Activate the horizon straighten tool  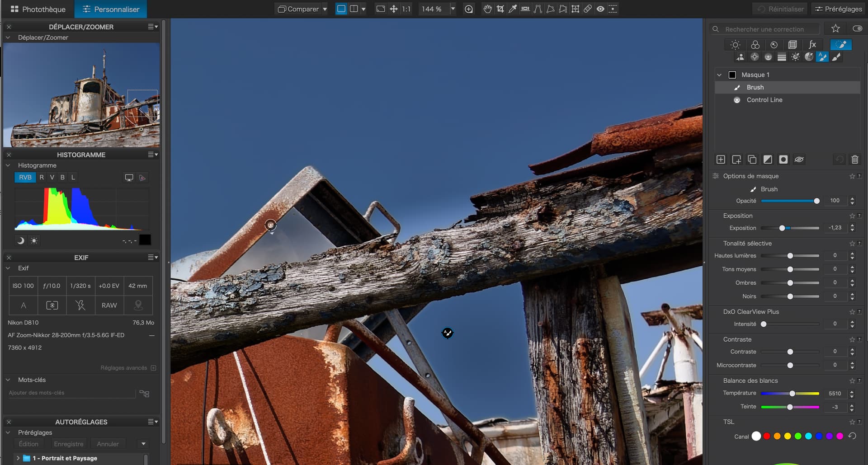525,9
